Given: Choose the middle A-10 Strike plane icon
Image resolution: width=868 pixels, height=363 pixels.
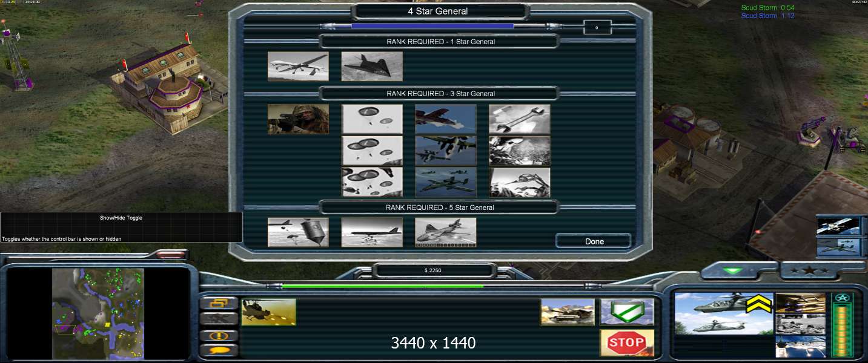Looking at the screenshot, I should 446,151.
